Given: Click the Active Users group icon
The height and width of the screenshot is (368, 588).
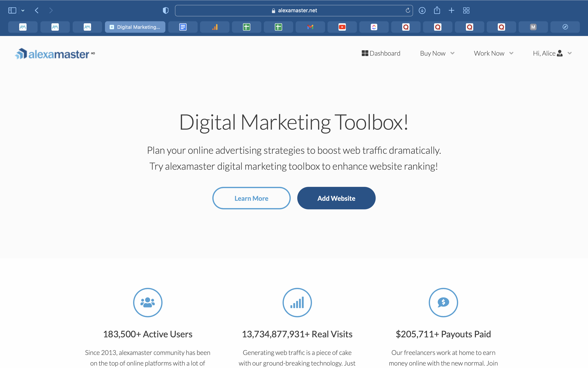Looking at the screenshot, I should pyautogui.click(x=148, y=303).
